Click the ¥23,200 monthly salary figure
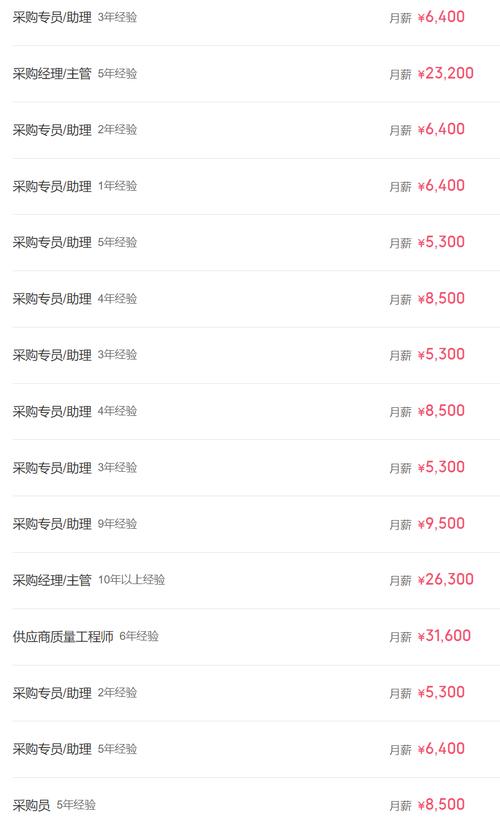Image resolution: width=500 pixels, height=822 pixels. click(x=445, y=73)
